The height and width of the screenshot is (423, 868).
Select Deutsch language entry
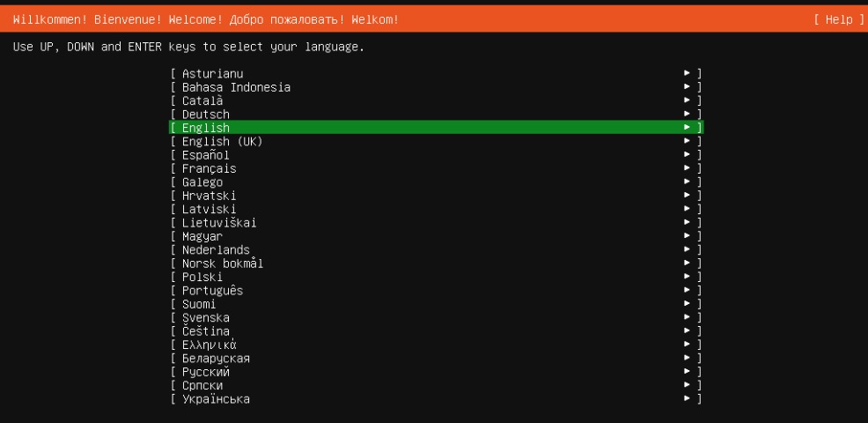[x=437, y=115]
